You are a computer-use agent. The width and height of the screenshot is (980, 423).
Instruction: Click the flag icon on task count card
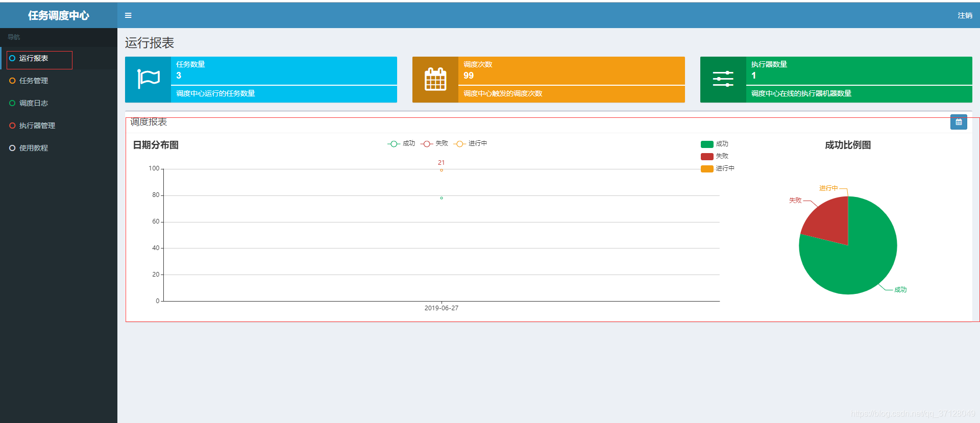[149, 79]
